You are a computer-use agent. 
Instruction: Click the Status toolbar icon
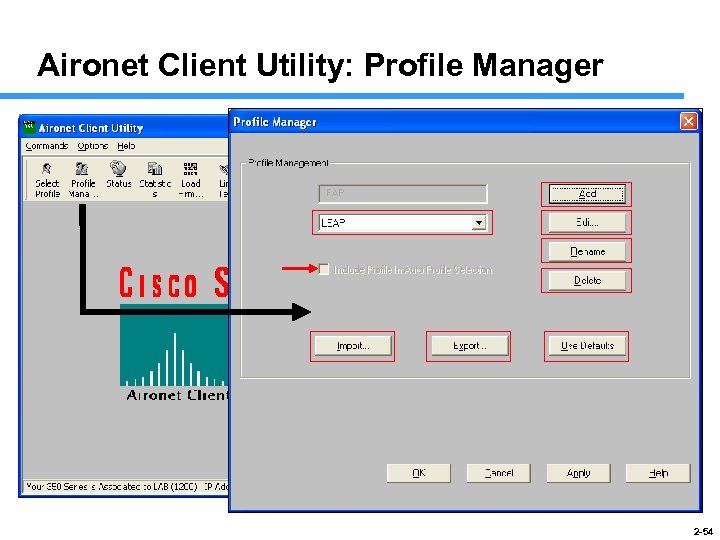pos(118,175)
